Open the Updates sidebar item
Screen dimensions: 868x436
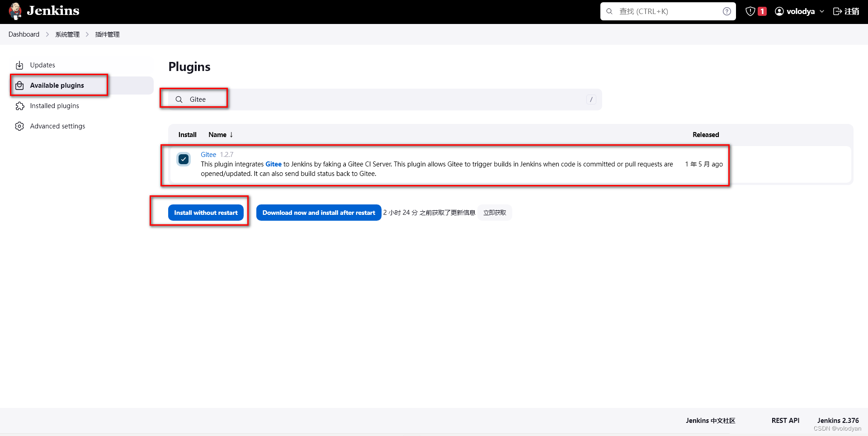point(81,65)
